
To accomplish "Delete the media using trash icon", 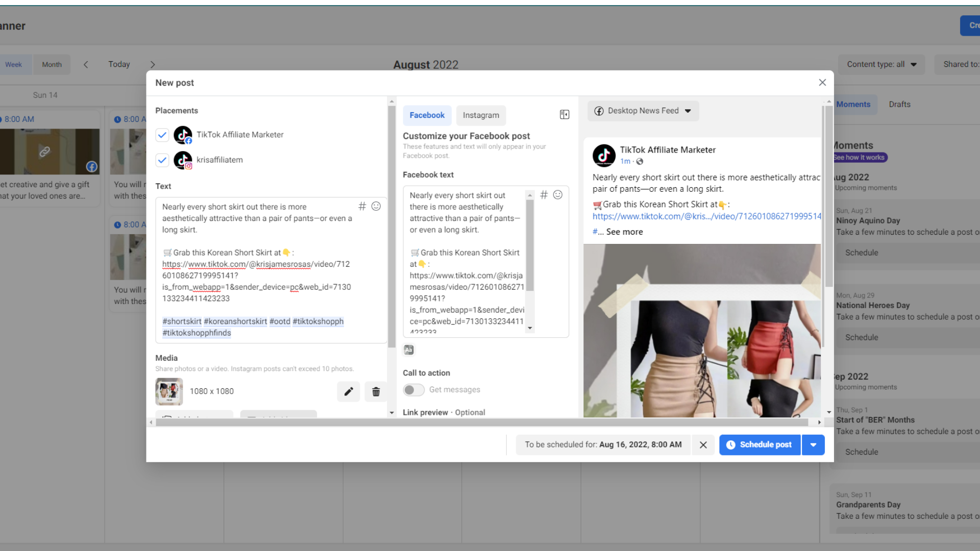I will (x=376, y=391).
